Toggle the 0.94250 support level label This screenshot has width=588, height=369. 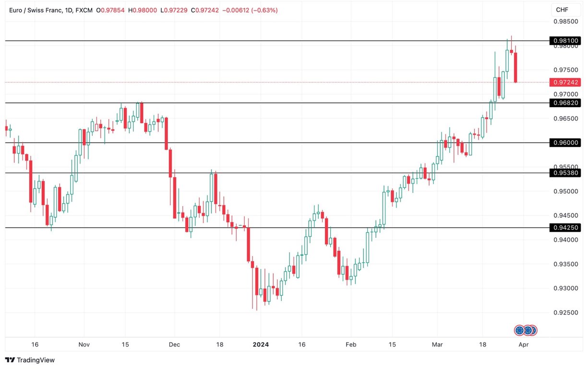566,227
